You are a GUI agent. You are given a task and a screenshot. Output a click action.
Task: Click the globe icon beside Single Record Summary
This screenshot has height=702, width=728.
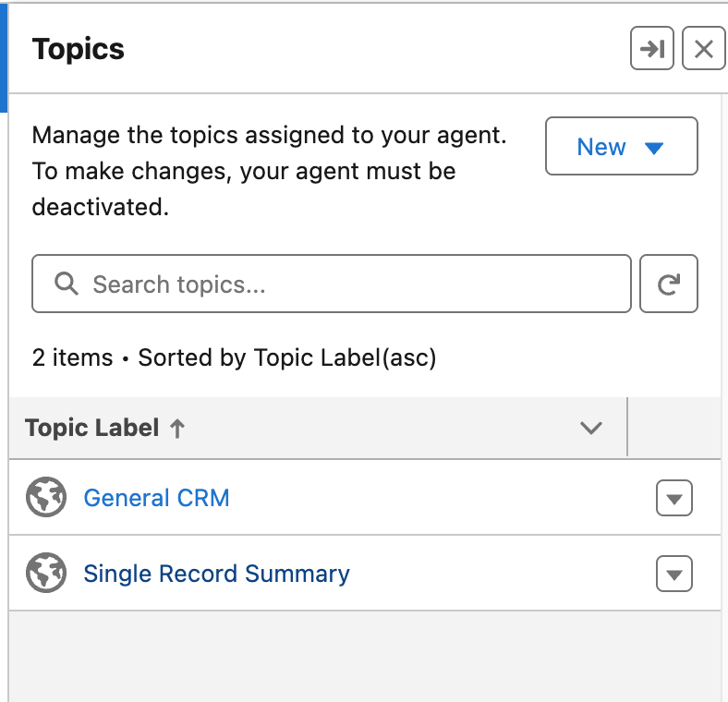[46, 574]
